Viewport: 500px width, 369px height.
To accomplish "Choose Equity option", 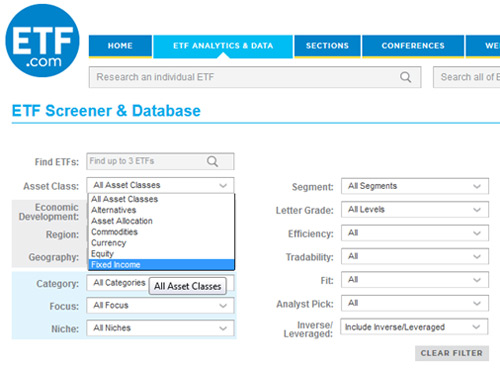I will coord(161,254).
